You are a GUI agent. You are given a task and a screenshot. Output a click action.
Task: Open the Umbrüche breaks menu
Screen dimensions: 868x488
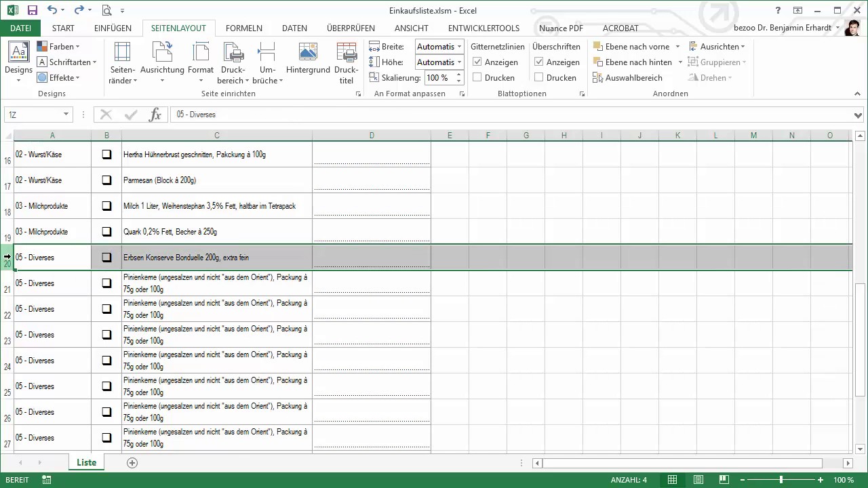coord(267,62)
